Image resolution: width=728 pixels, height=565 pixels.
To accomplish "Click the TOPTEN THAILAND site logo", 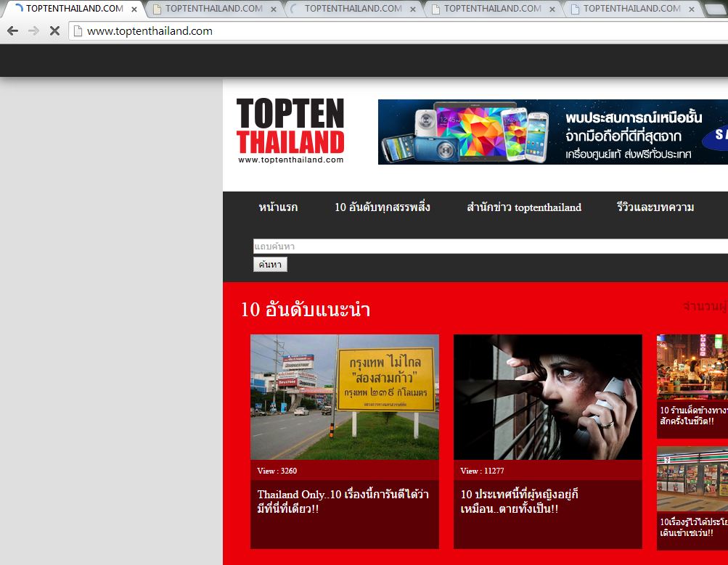I will (290, 131).
